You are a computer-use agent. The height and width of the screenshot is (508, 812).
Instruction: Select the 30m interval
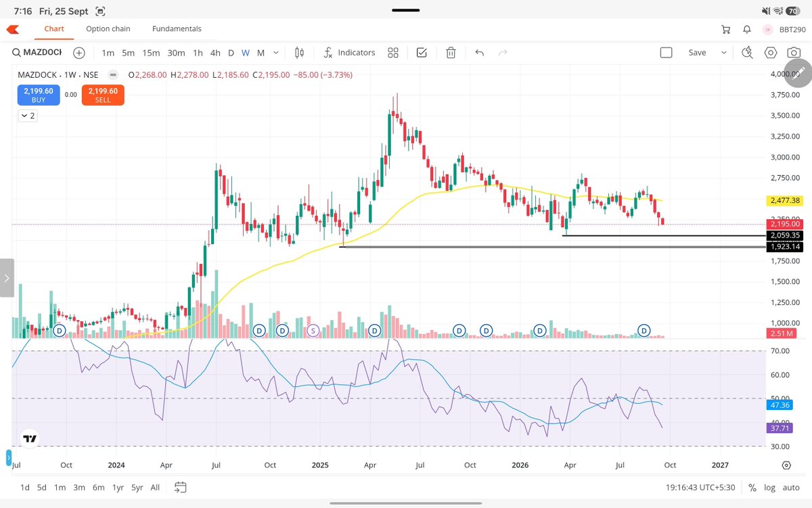point(176,53)
